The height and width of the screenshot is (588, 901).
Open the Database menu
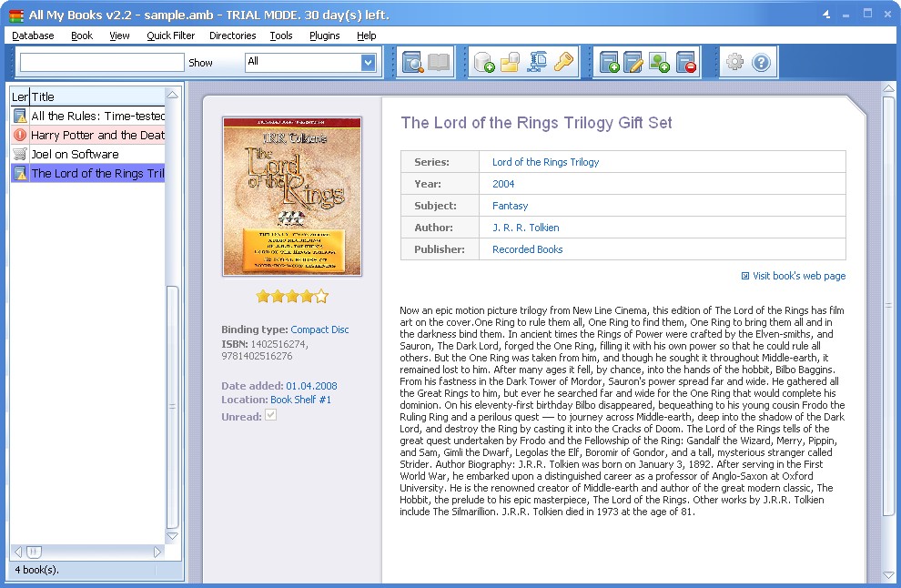click(33, 35)
